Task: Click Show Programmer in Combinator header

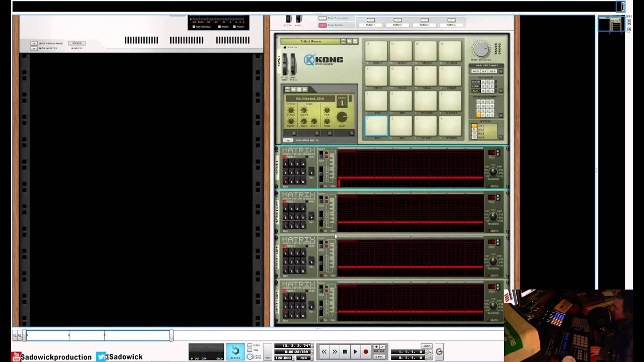Action: click(x=323, y=18)
